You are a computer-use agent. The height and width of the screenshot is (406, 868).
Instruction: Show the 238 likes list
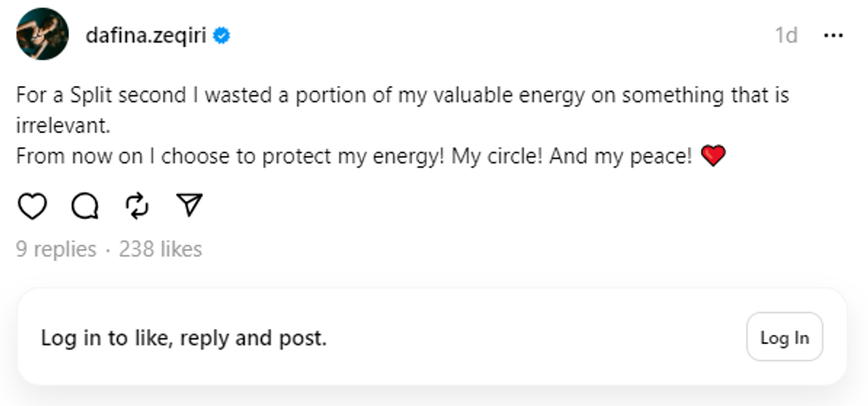[x=160, y=250]
